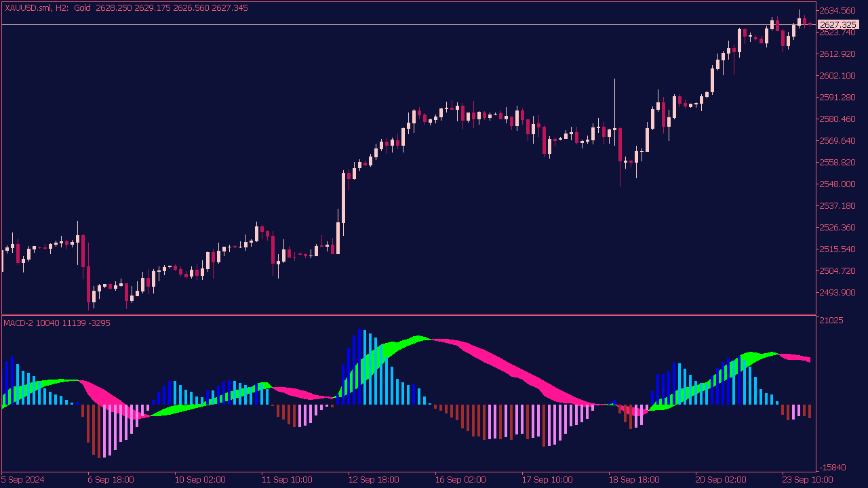The width and height of the screenshot is (868, 488).
Task: Select the MACD-2 indicator label
Action: tap(57, 323)
